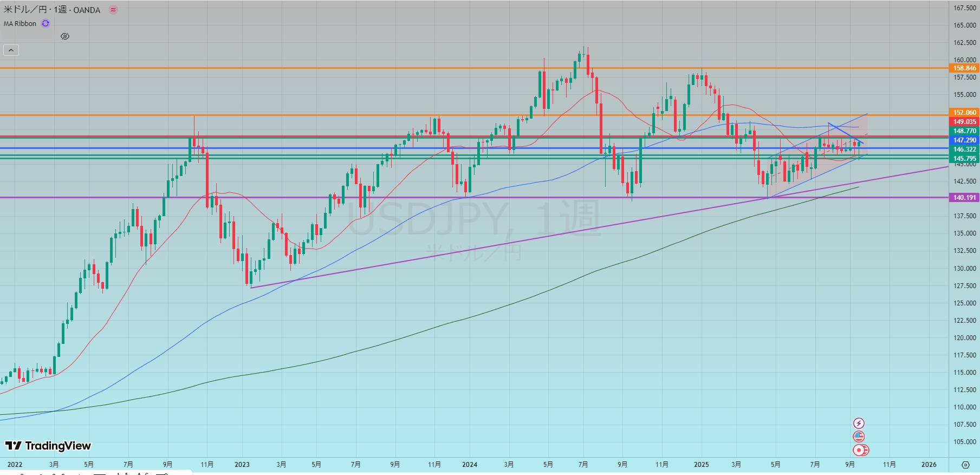
Task: Click the 米ドル/円 symbol title
Action: click(x=25, y=10)
